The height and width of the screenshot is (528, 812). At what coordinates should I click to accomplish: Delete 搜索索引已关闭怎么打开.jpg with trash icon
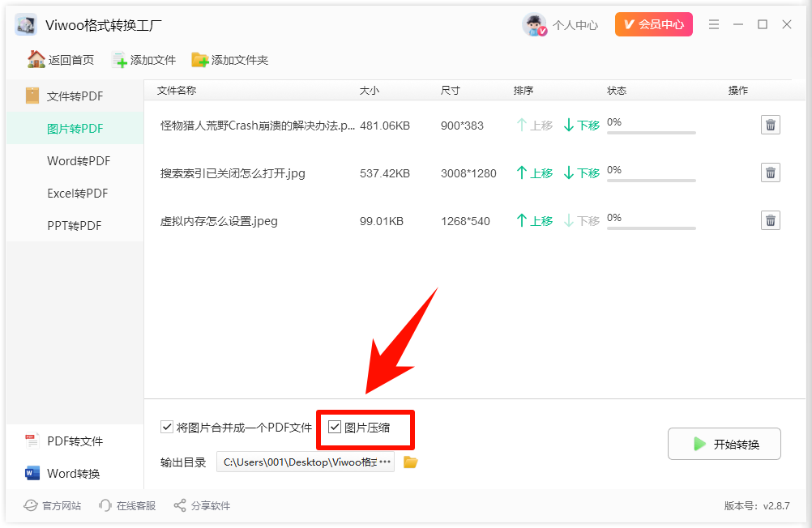[x=771, y=172]
